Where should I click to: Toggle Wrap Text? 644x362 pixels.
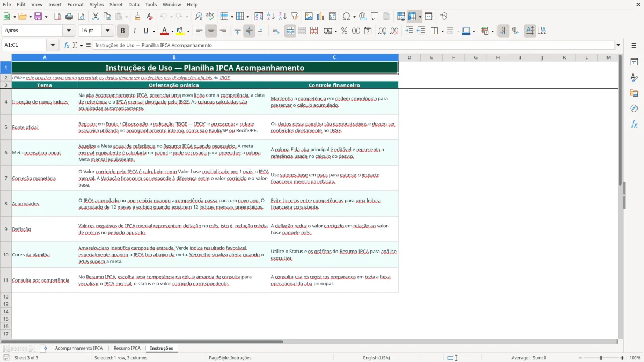point(275,31)
